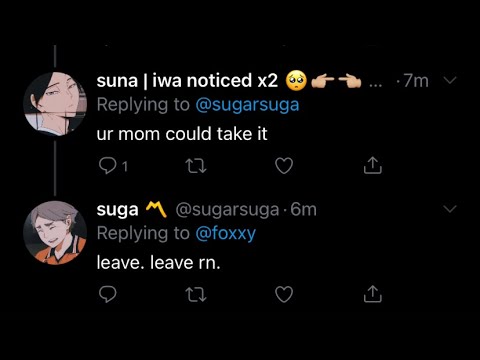Open the @sugarsuga handle beside suga's name
The width and height of the screenshot is (480, 360).
tap(227, 210)
